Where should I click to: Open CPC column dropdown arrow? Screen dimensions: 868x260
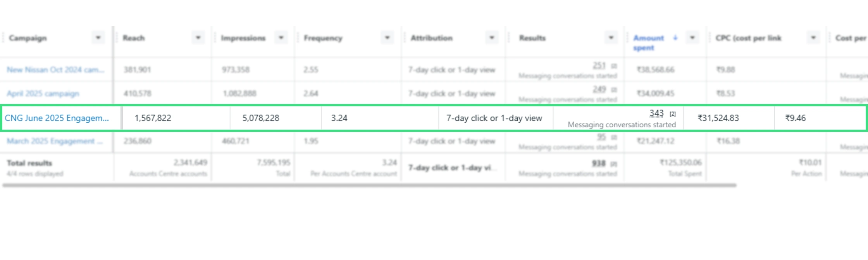pyautogui.click(x=813, y=38)
